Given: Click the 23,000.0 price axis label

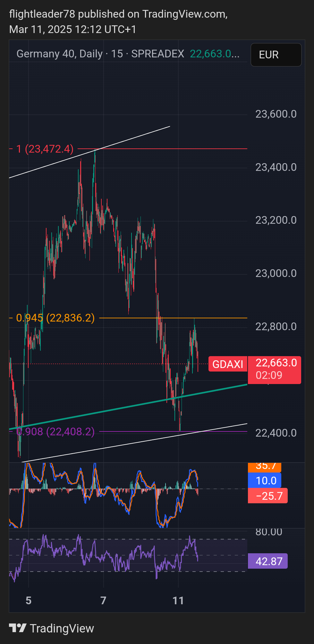Looking at the screenshot, I should 276,273.
